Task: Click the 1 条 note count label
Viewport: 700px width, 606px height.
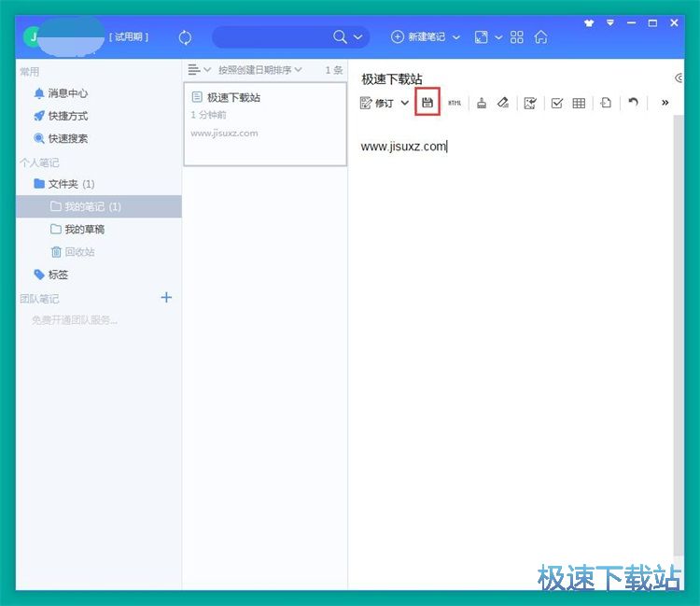Action: (334, 70)
